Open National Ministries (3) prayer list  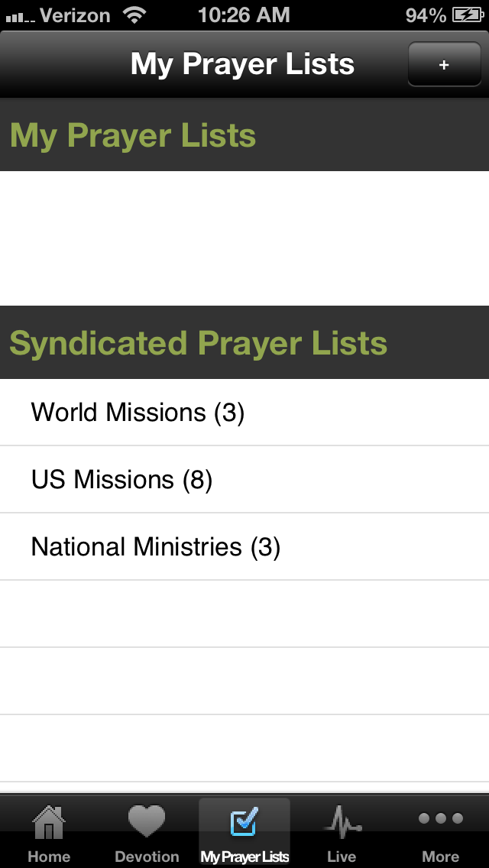tap(156, 547)
